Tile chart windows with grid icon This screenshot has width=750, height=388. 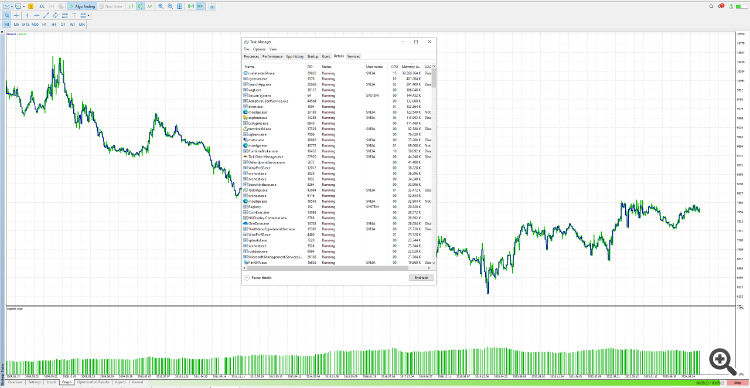click(179, 6)
